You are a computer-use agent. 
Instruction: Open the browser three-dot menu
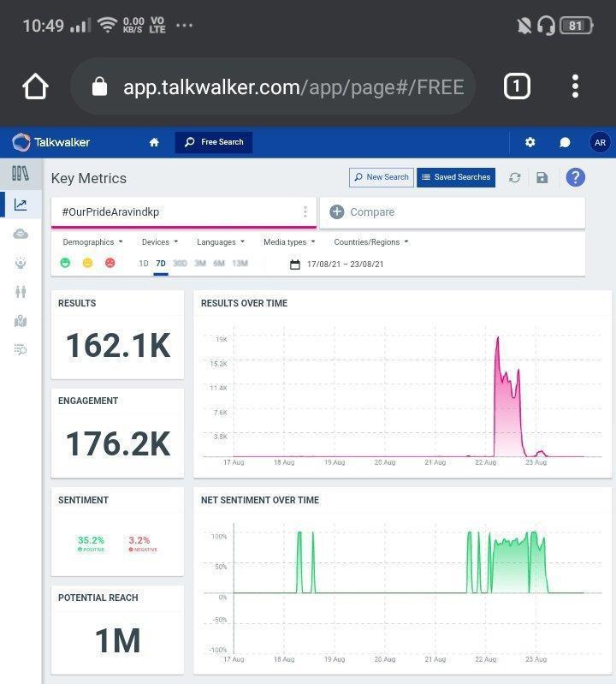pyautogui.click(x=575, y=86)
